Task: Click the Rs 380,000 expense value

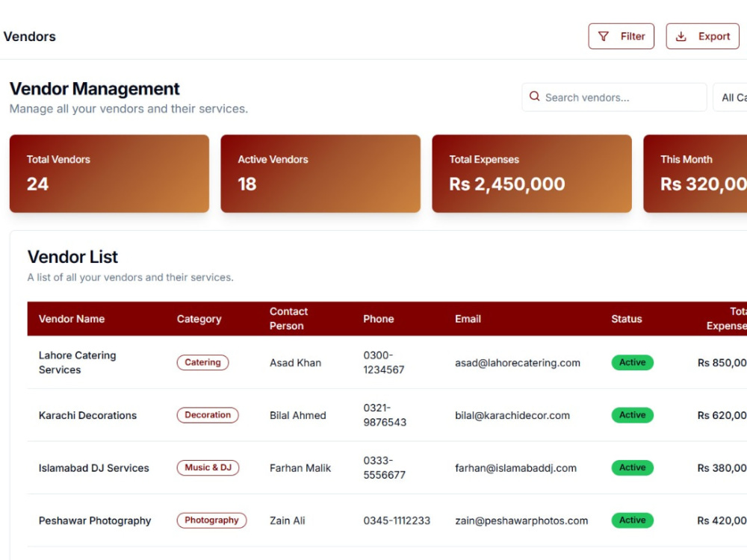Action: (x=722, y=468)
